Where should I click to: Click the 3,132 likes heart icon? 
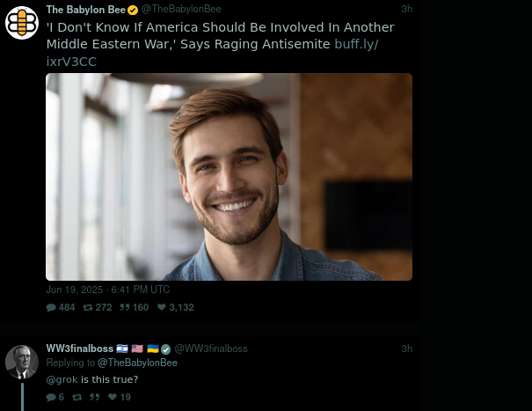[x=161, y=307]
